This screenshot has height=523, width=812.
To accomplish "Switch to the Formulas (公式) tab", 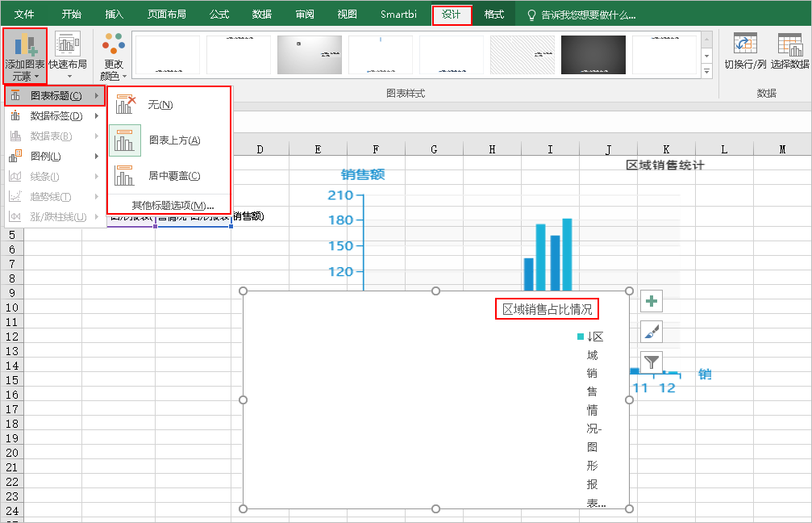I will (219, 14).
